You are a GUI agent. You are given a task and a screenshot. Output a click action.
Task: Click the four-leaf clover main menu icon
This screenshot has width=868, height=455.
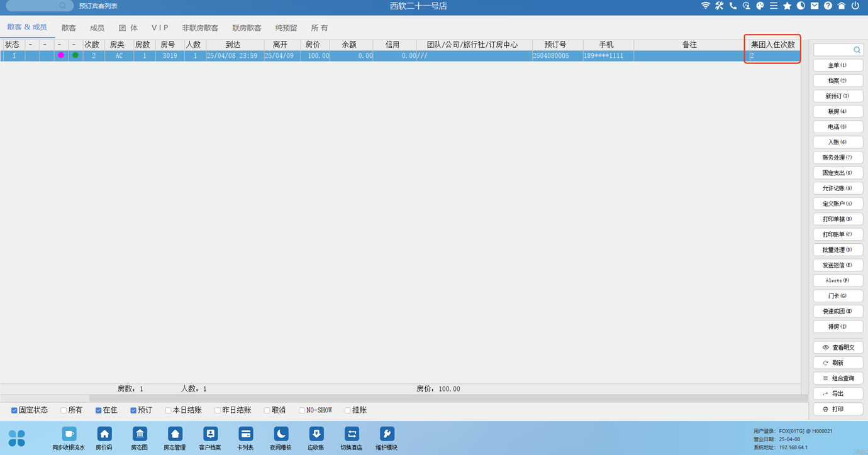(x=17, y=437)
